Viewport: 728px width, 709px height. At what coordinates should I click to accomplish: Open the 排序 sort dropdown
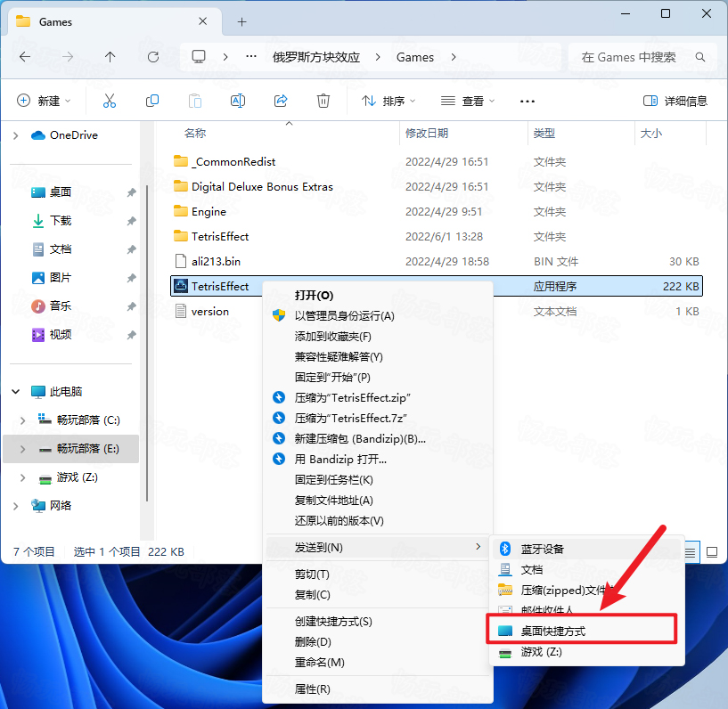pyautogui.click(x=389, y=101)
